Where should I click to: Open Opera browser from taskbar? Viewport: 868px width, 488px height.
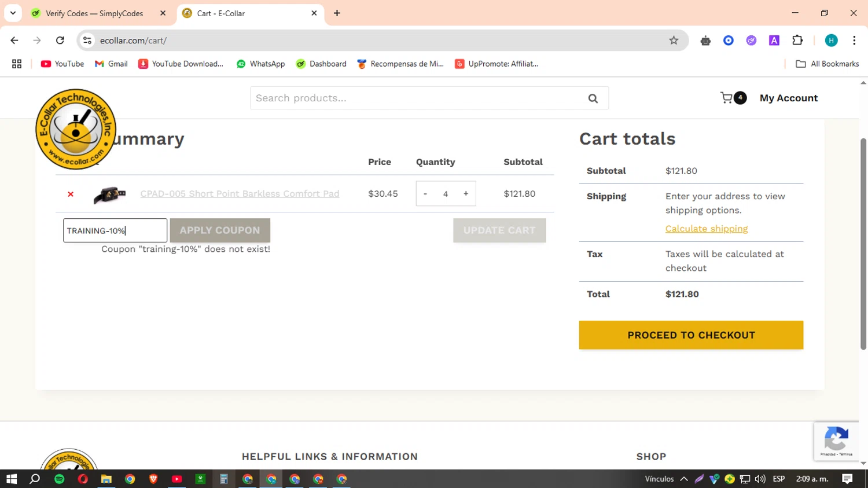[83, 479]
